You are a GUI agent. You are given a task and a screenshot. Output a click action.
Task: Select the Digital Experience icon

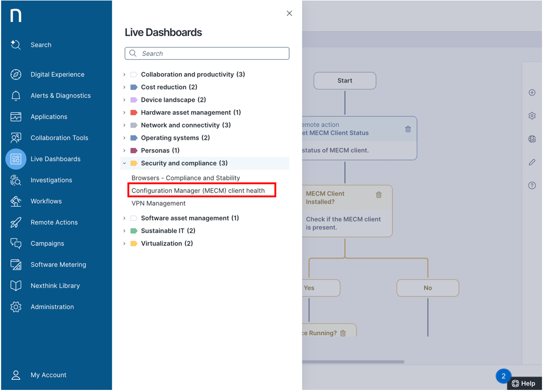(16, 74)
